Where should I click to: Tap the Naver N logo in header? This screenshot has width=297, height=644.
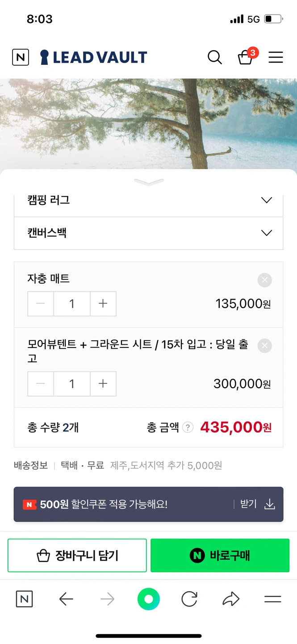(20, 57)
